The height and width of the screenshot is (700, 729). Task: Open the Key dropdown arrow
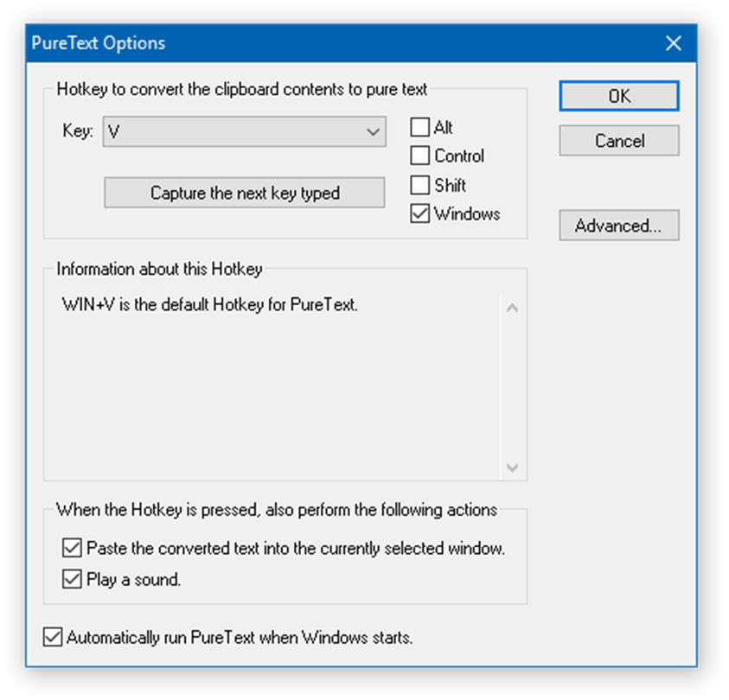374,132
